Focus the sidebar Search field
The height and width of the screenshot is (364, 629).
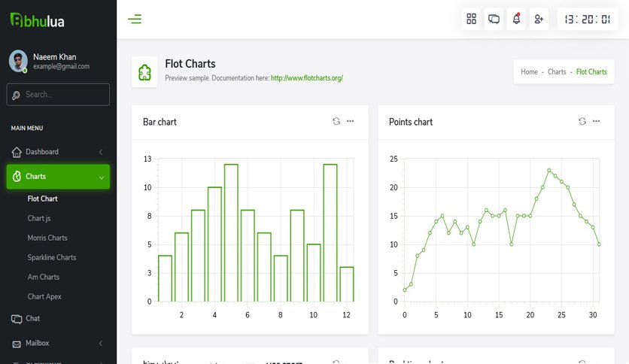point(58,95)
